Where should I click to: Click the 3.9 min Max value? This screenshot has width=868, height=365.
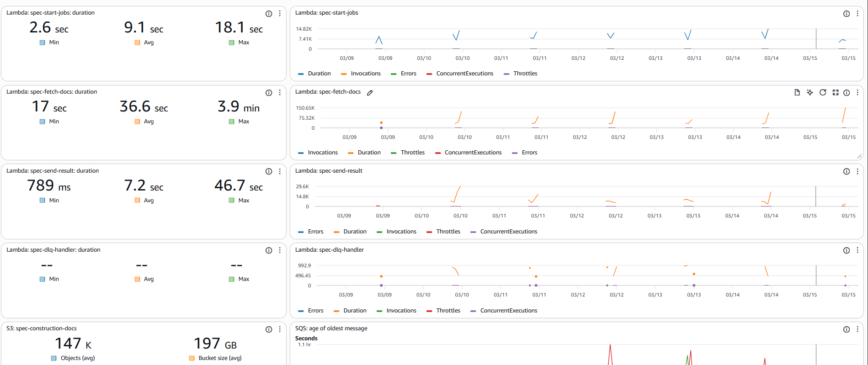coord(239,106)
